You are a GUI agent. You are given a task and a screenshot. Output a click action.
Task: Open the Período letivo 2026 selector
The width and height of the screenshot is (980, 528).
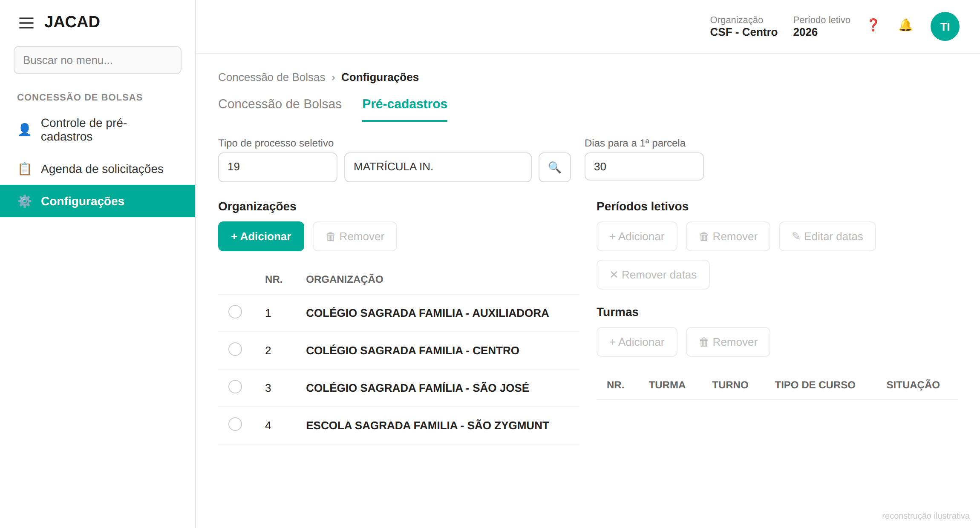(821, 26)
